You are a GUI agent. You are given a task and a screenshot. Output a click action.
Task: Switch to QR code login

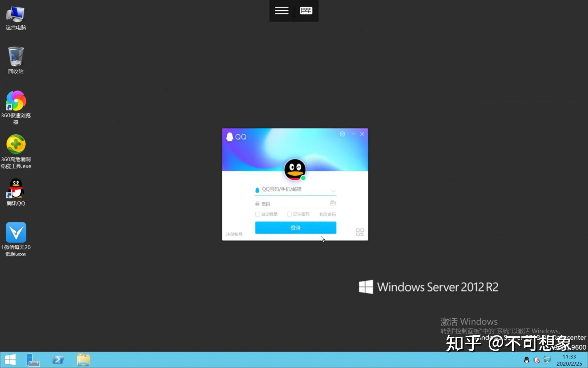click(x=360, y=232)
